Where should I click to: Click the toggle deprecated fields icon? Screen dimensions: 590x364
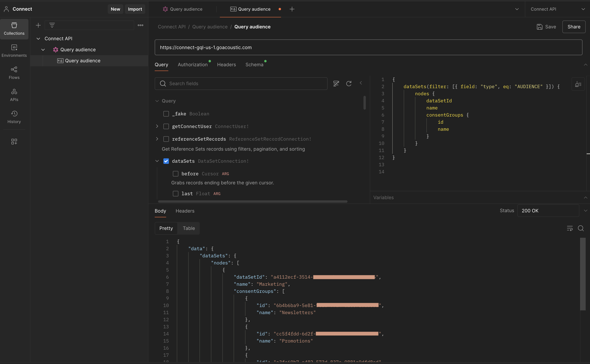(x=336, y=84)
